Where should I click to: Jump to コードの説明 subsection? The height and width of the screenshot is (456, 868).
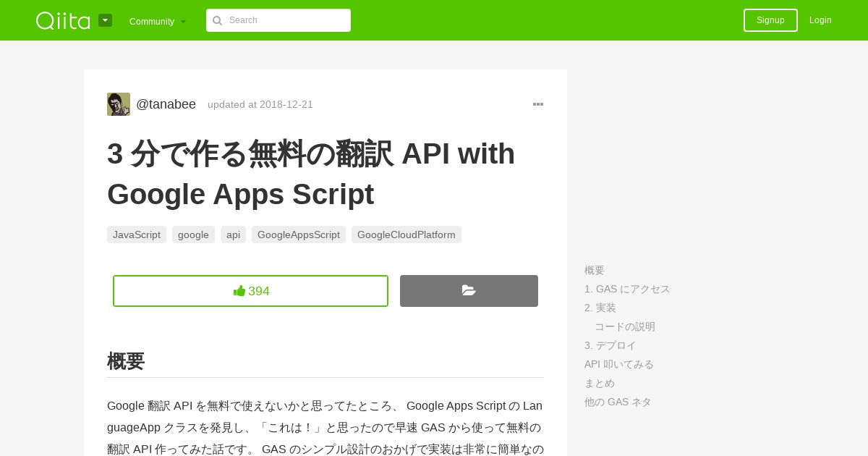[x=625, y=326]
